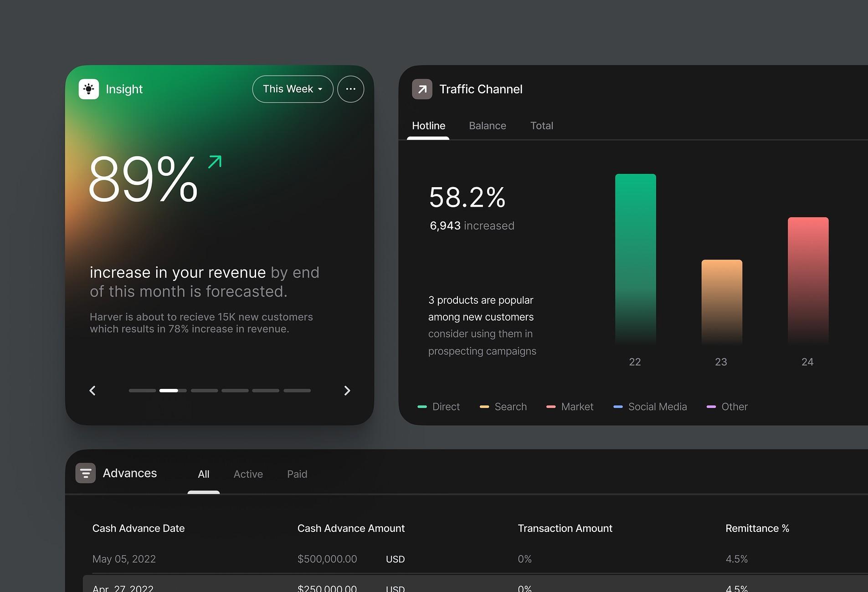Screen dimensions: 868x592
Task: Switch to the Balance tab
Action: click(488, 126)
